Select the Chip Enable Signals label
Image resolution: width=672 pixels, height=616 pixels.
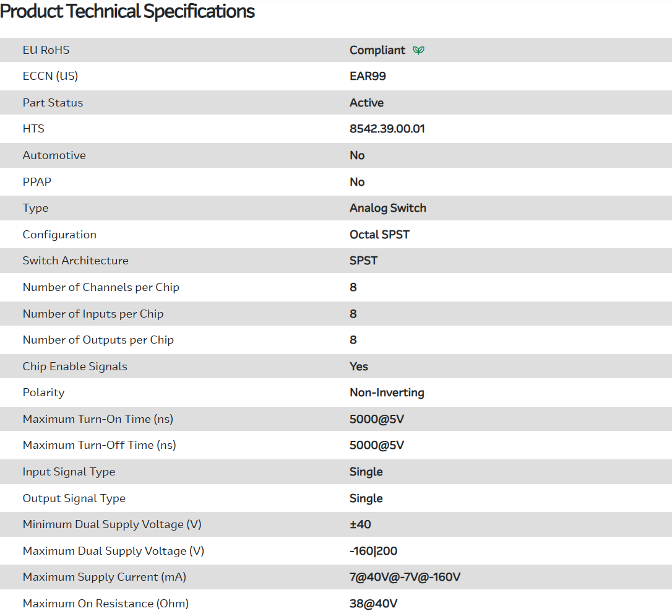point(75,367)
